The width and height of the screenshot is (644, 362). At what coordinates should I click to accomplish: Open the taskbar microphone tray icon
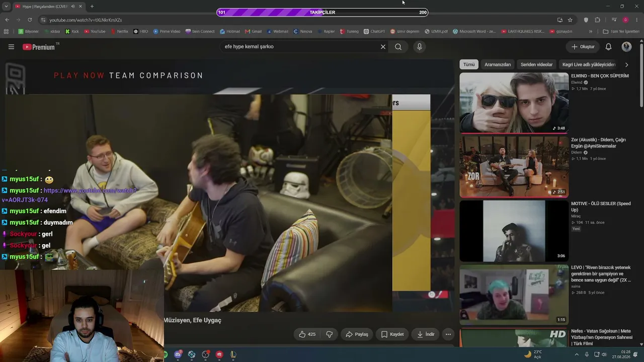click(x=587, y=354)
